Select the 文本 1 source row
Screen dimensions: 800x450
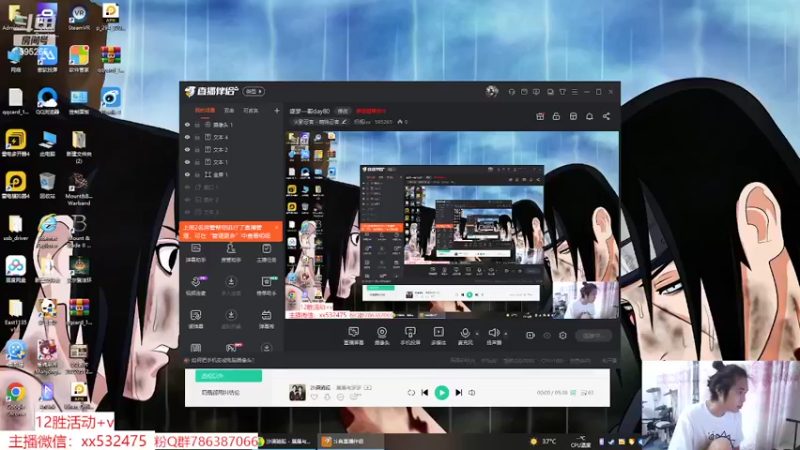[x=232, y=162]
